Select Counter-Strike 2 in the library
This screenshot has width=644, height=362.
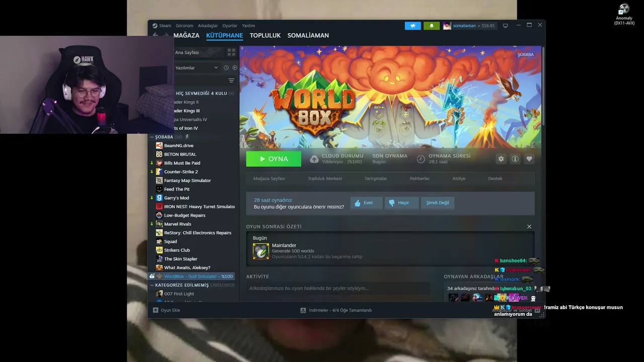click(181, 171)
